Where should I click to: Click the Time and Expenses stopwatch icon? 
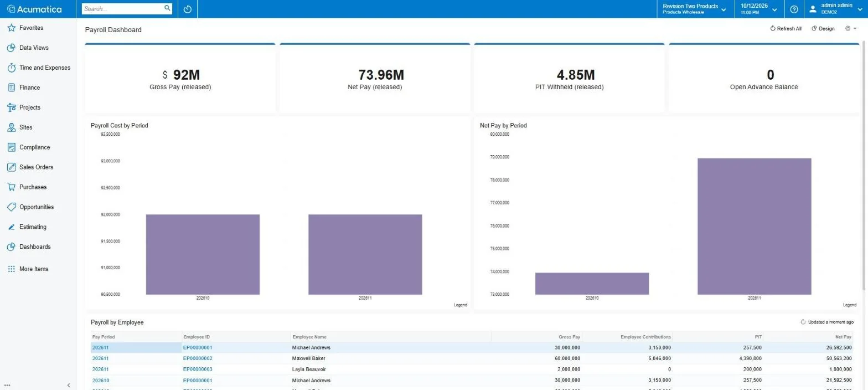[x=11, y=68]
